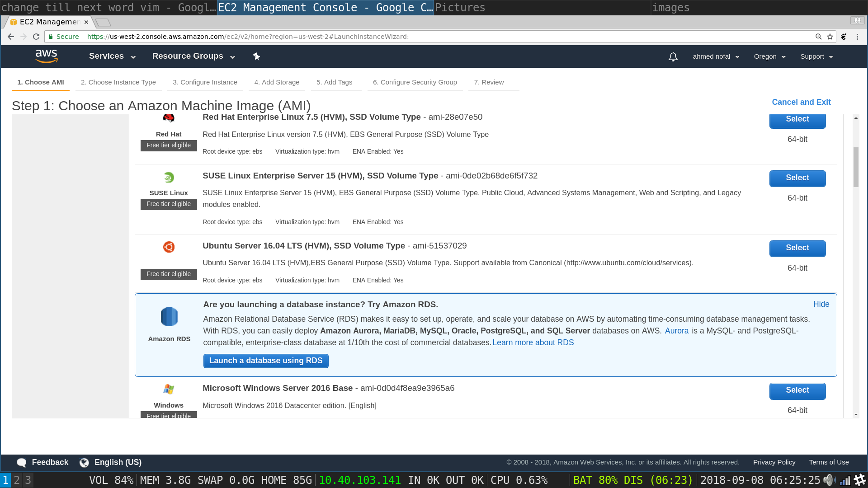The image size is (868, 488).
Task: Click the pin shortcuts icon in navbar
Action: click(256, 56)
